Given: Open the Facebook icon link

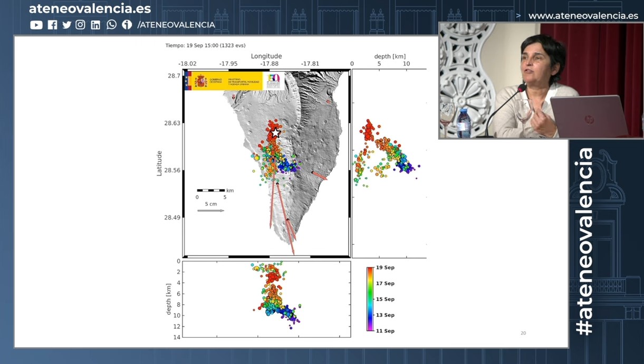Looking at the screenshot, I should click(x=52, y=25).
